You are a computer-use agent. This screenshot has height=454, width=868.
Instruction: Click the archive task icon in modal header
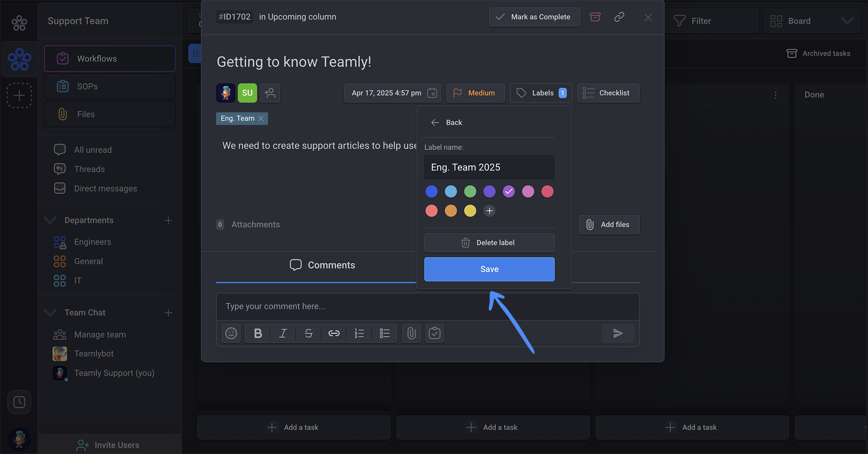595,17
